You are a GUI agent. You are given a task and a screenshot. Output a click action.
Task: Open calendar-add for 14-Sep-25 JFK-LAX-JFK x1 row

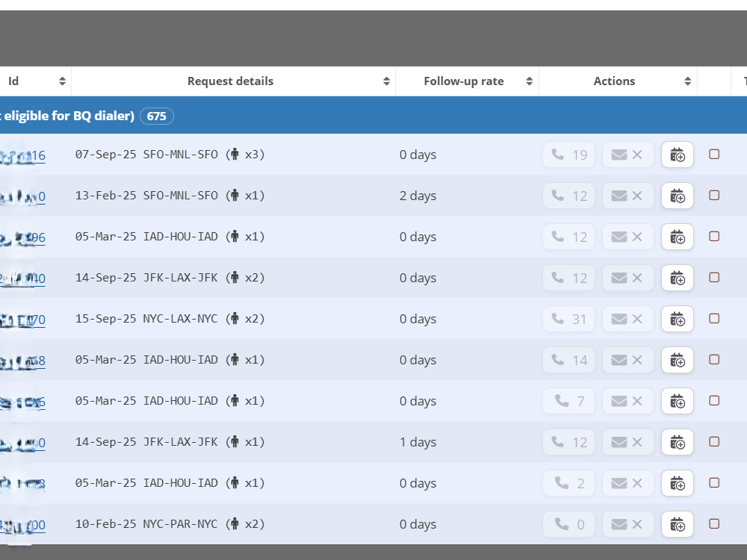point(678,442)
